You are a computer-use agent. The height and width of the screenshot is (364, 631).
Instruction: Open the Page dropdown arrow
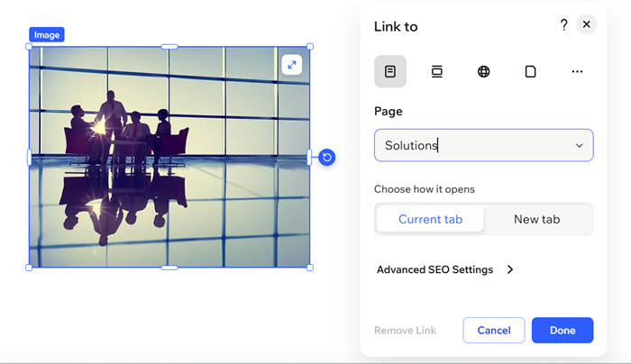click(x=579, y=146)
